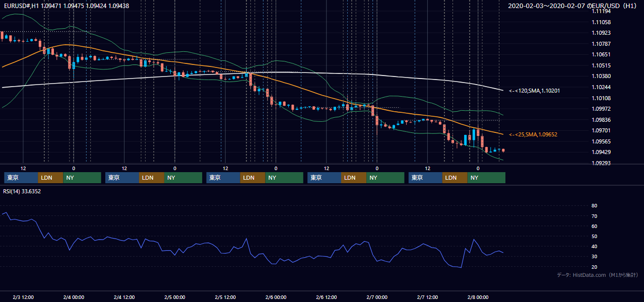Click the 1.10108 price axis value

tap(601, 98)
